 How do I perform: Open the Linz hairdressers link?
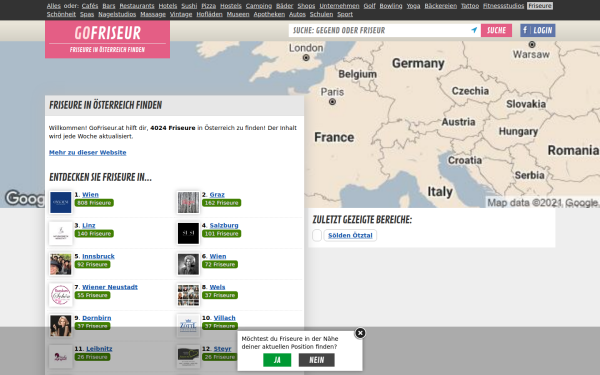click(89, 225)
